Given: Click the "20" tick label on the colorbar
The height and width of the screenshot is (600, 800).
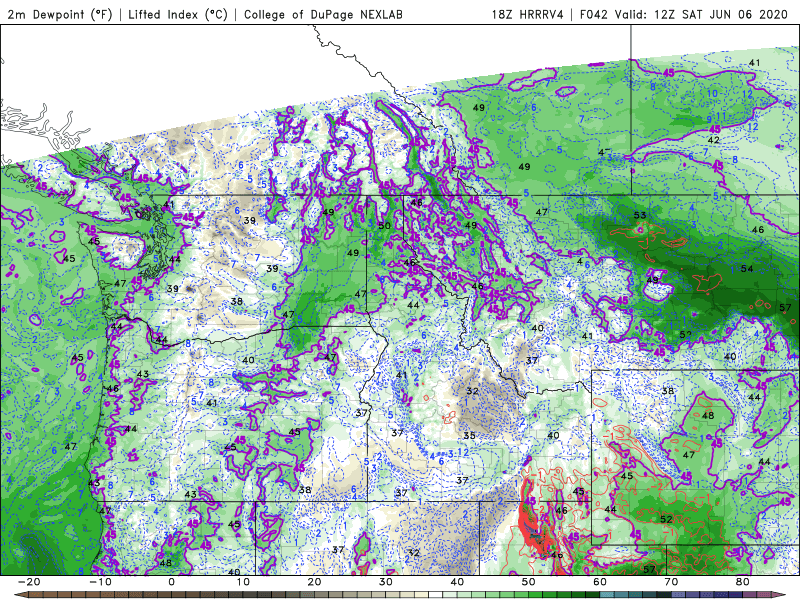Looking at the screenshot, I should pyautogui.click(x=314, y=582).
